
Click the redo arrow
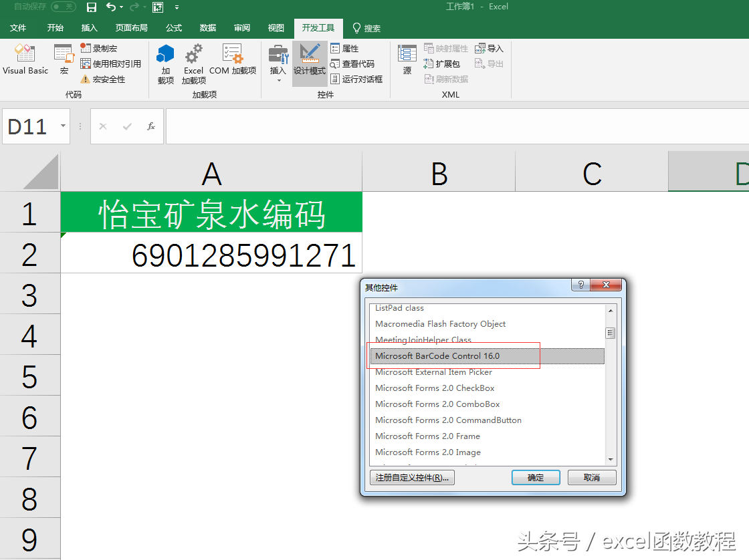click(x=134, y=7)
